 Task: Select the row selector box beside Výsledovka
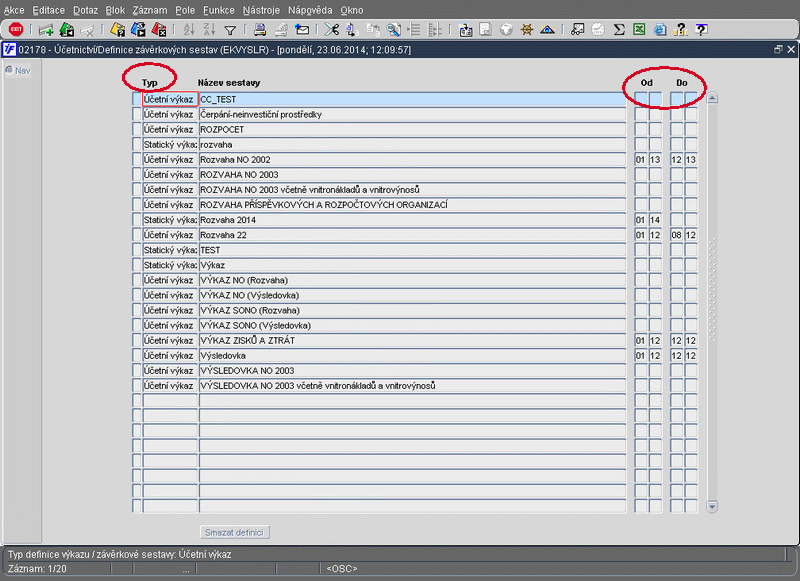coord(136,356)
